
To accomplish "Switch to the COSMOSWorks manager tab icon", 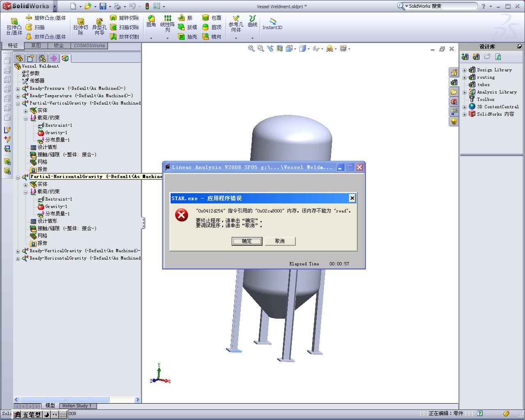I will tap(65, 58).
